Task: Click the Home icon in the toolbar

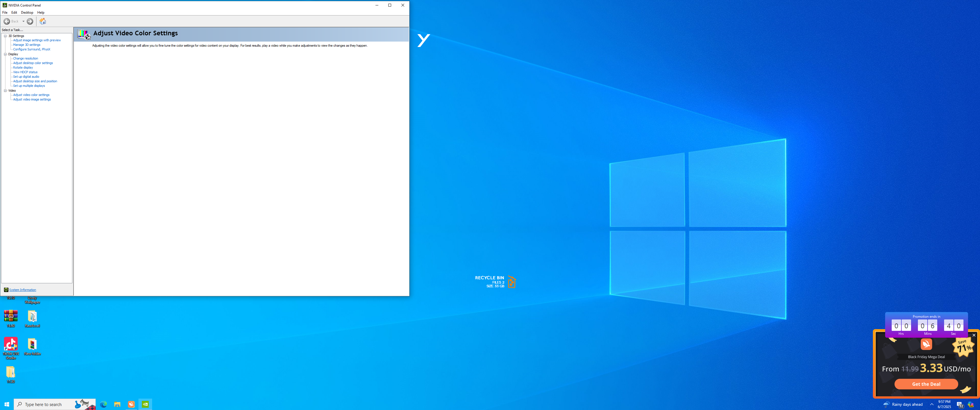Action: [43, 21]
